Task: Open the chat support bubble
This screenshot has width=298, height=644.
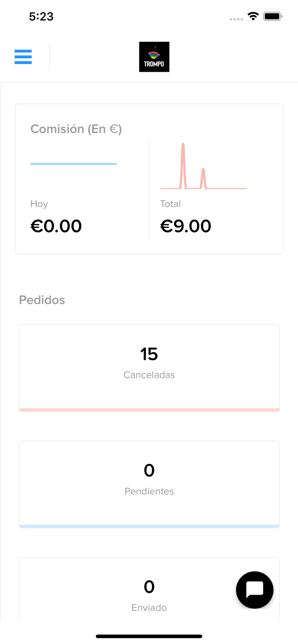Action: 255,590
